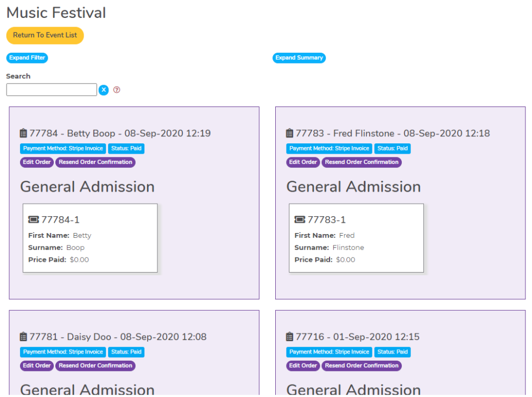The image size is (532, 397).
Task: Open search help via the question mark icon
Action: click(x=117, y=90)
